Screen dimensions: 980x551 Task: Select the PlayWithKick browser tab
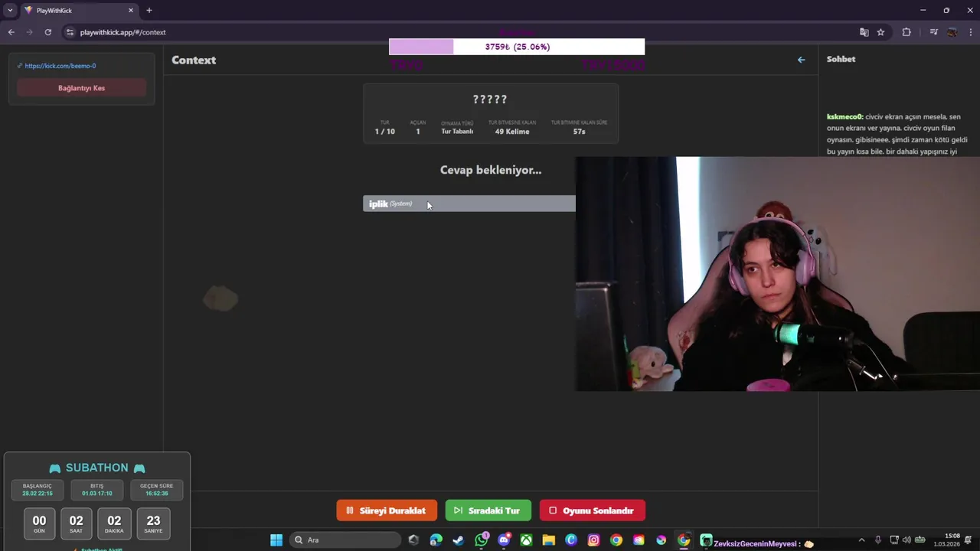pos(79,10)
